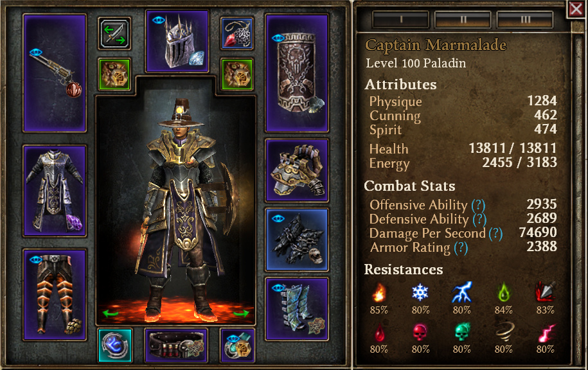
Task: Open Offensive Ability help question mark
Action: point(478,205)
